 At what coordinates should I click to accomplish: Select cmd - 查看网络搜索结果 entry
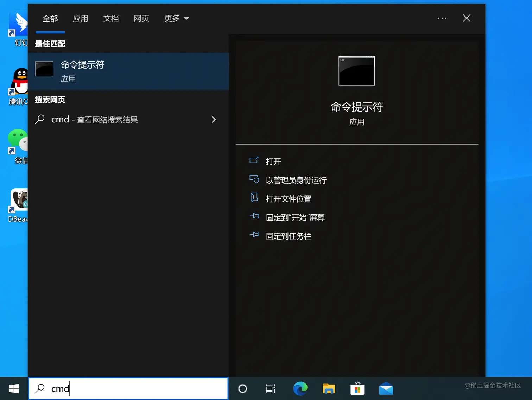128,120
